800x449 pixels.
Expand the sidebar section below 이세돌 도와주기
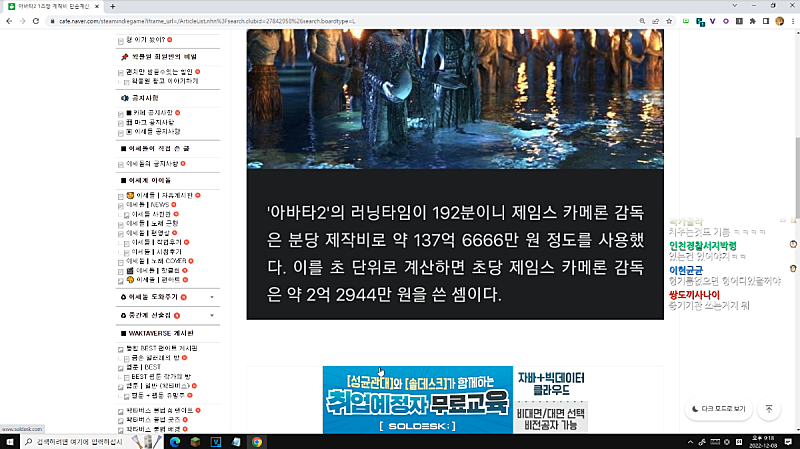[212, 315]
